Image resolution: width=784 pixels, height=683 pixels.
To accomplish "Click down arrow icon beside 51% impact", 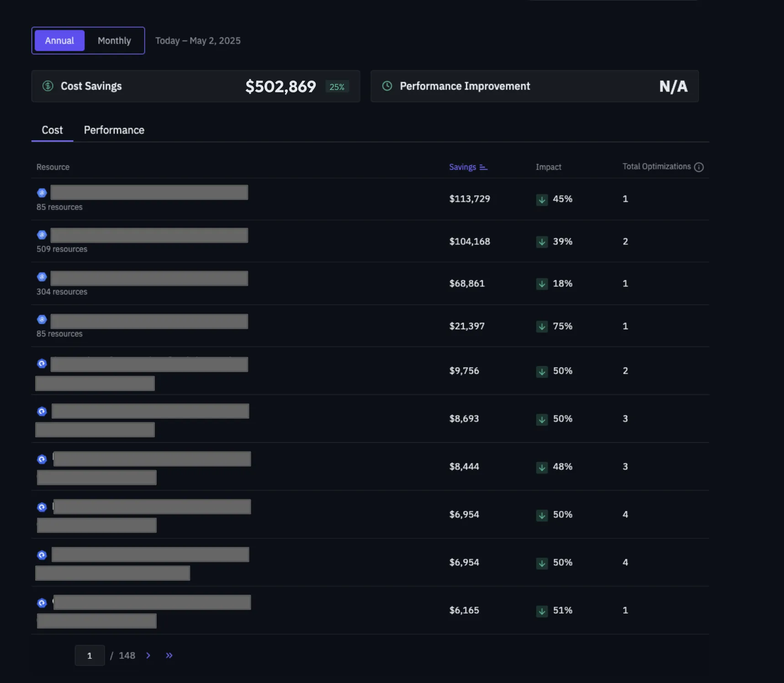I will [x=542, y=611].
